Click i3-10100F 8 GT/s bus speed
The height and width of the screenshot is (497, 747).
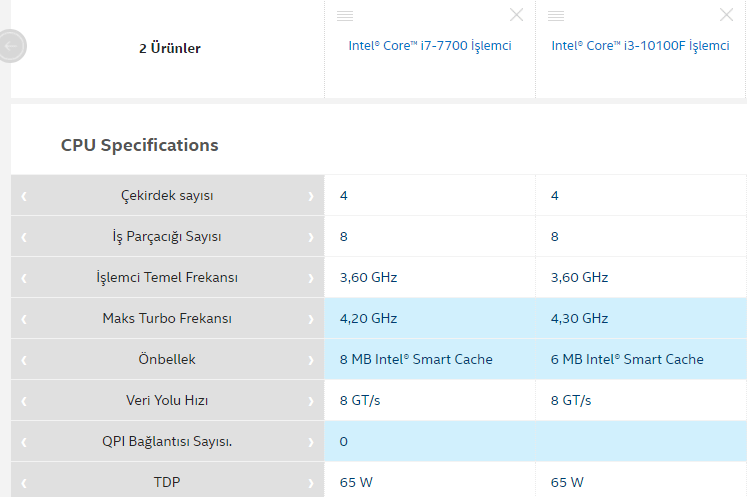571,400
